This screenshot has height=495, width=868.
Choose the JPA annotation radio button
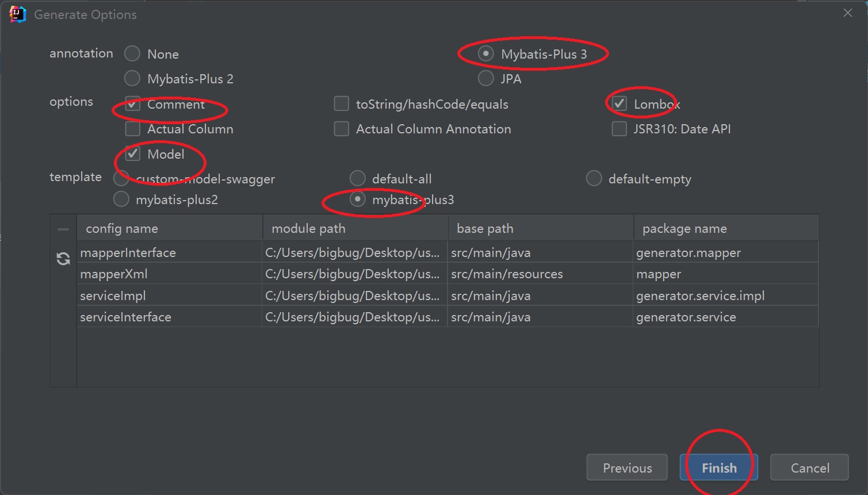pos(486,78)
